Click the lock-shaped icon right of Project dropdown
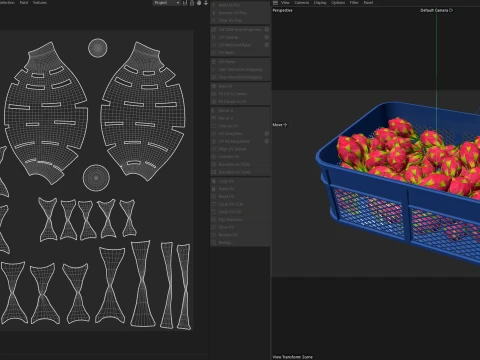The height and width of the screenshot is (360, 480). (x=192, y=3)
